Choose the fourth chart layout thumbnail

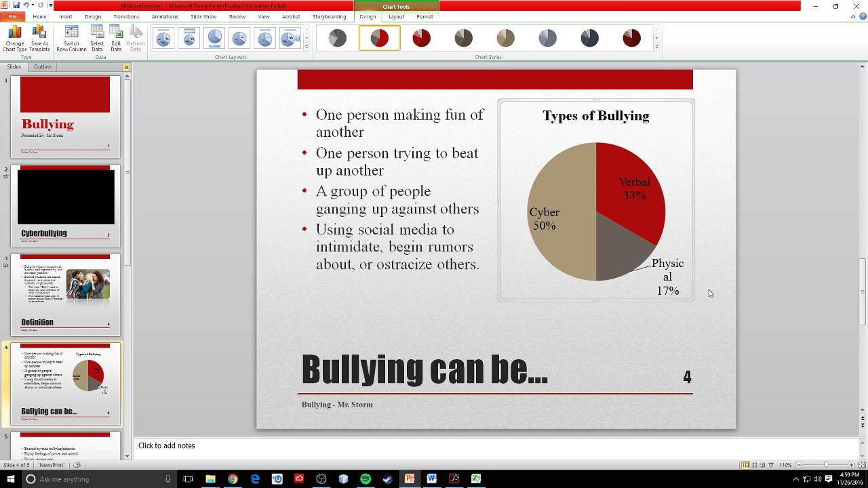239,38
